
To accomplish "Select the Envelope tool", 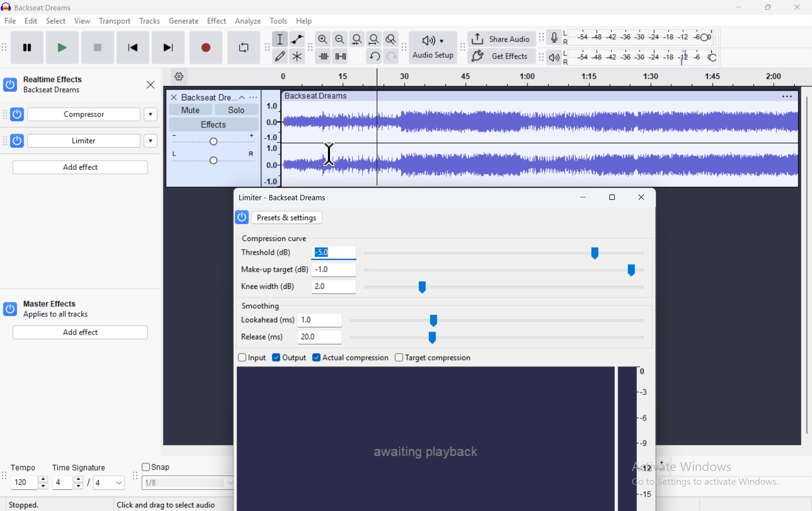I will (297, 39).
